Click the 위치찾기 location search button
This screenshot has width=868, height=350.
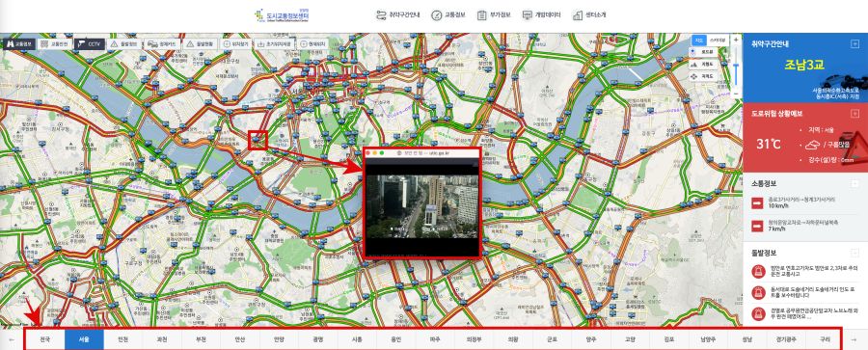(236, 43)
